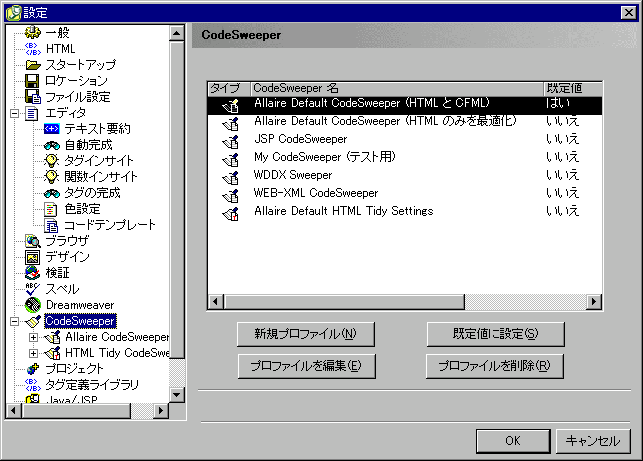The image size is (643, 461).
Task: Select the 色設定 tree item label
Action: click(82, 209)
